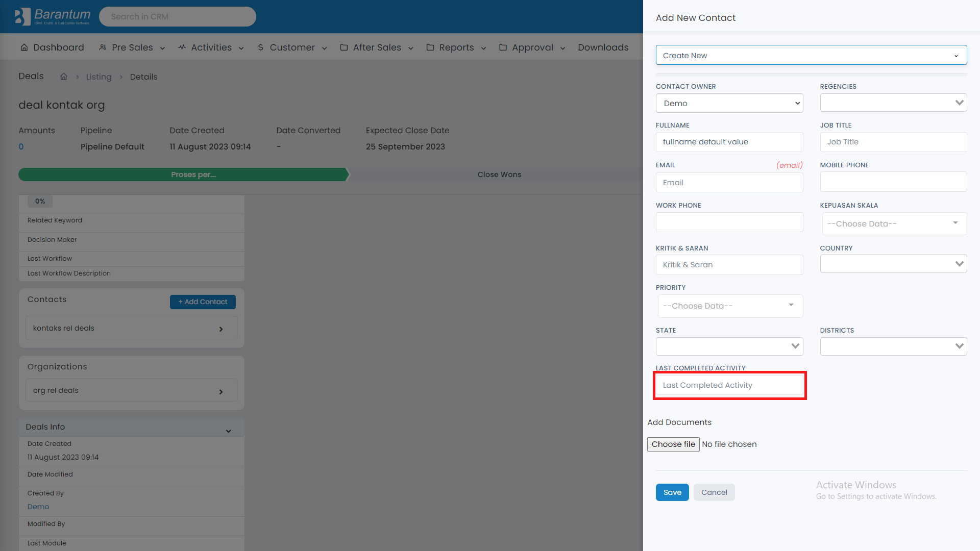This screenshot has height=551, width=980.
Task: Click the Pre Sales people icon
Action: [x=103, y=47]
